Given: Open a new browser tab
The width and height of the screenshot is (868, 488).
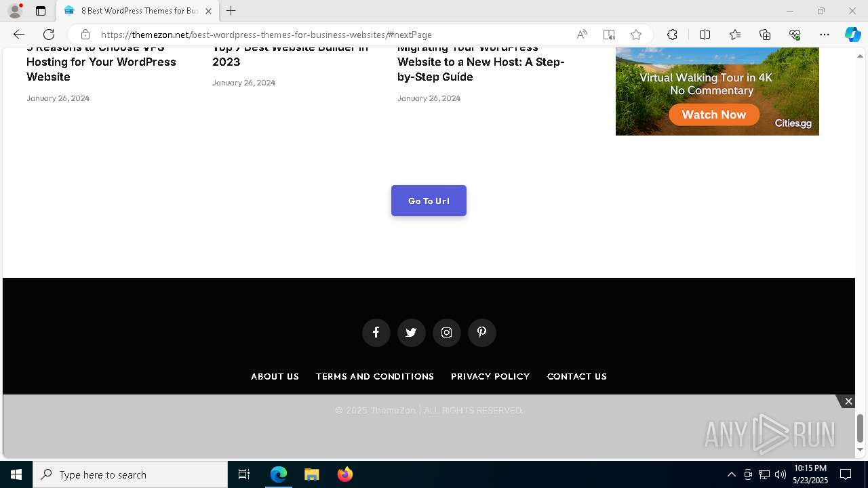Looking at the screenshot, I should click(231, 11).
